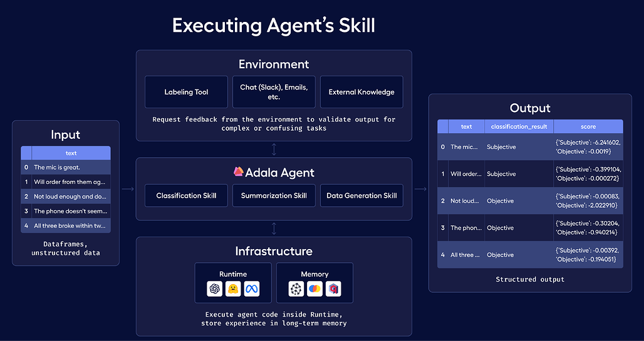
Task: Select the Hugging Face emoji icon
Action: click(x=233, y=289)
